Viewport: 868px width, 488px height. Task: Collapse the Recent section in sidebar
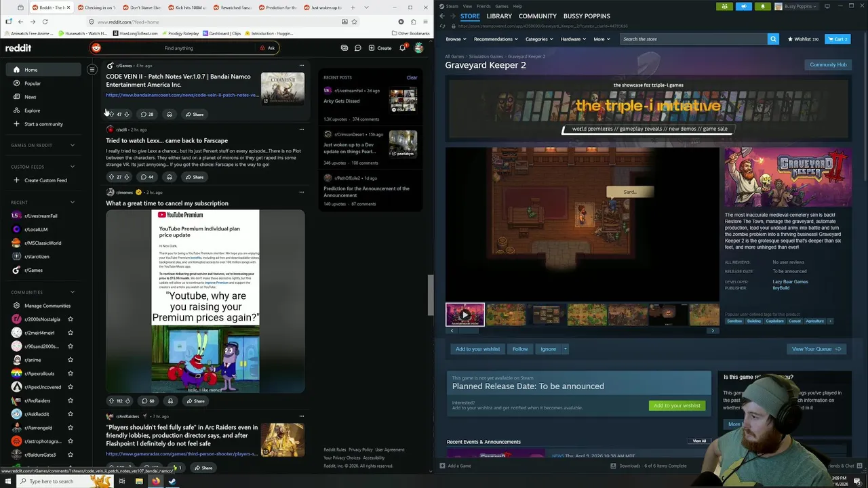pyautogui.click(x=73, y=202)
